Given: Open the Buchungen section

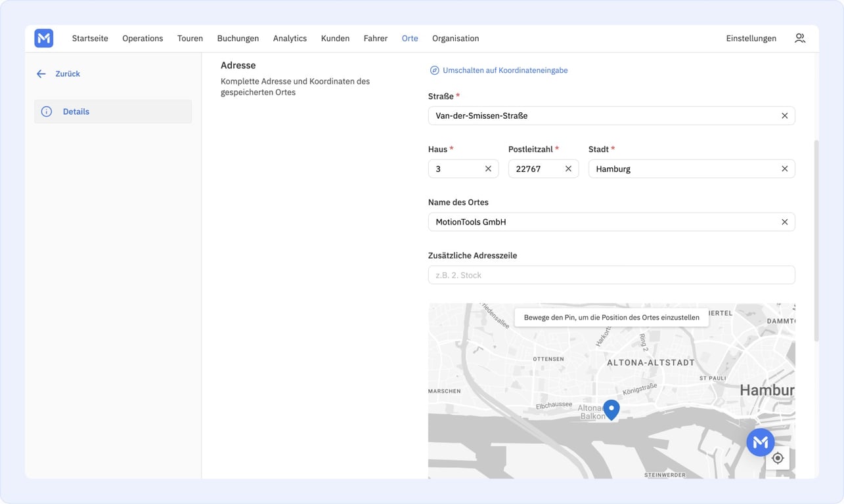Looking at the screenshot, I should pyautogui.click(x=238, y=38).
